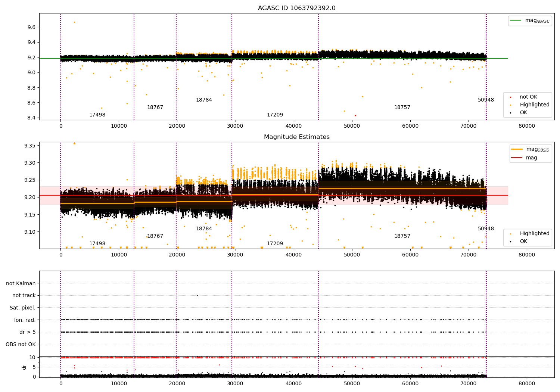The image size is (560, 392).
Task: Select the OBSID label 18757 in the top plot
Action: (x=402, y=108)
